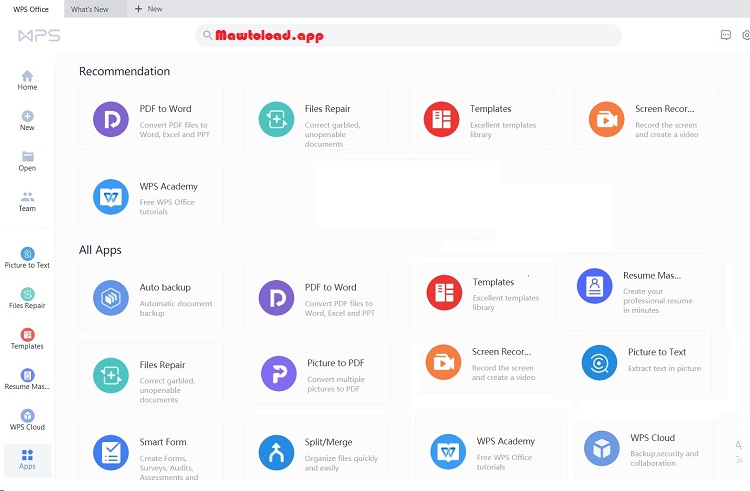750x491 pixels.
Task: Launch Screen Recorder under Recommendation
Action: point(646,119)
